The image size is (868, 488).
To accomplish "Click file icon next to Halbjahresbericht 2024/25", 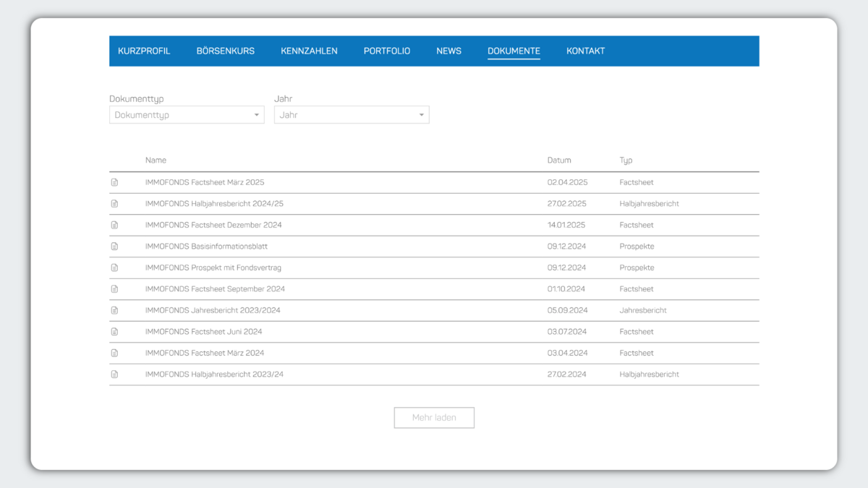I will pos(114,204).
